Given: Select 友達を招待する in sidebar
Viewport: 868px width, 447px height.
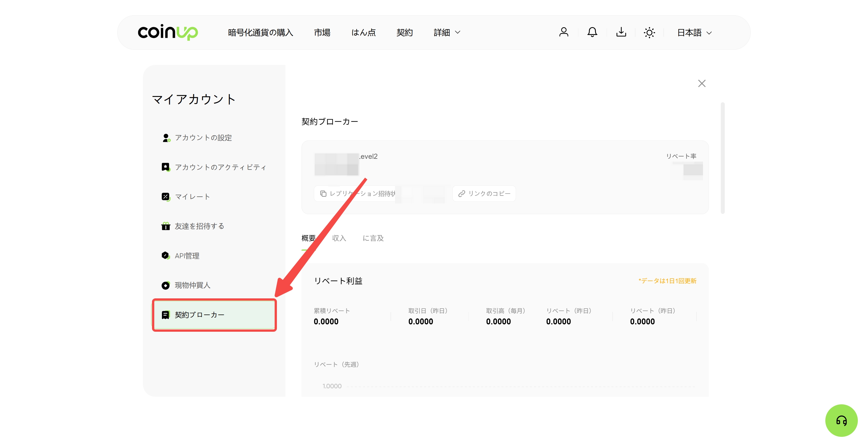Looking at the screenshot, I should point(214,226).
